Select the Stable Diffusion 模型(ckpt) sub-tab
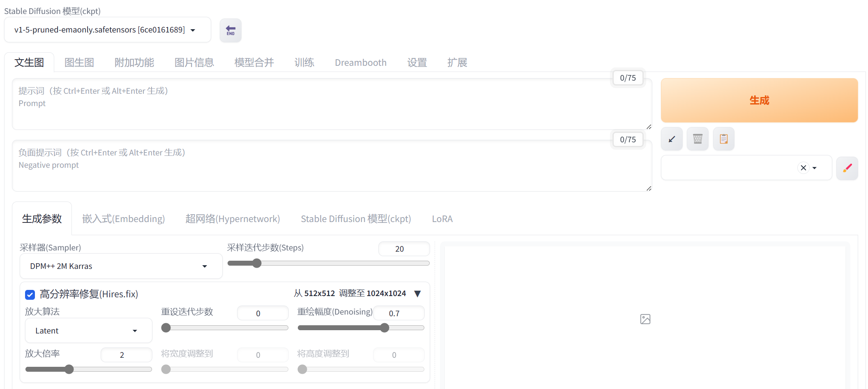The width and height of the screenshot is (868, 389). point(356,219)
